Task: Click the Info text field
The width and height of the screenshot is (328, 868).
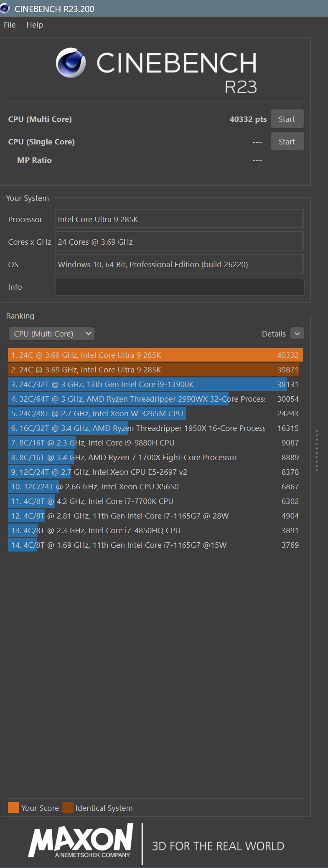Action: click(179, 287)
